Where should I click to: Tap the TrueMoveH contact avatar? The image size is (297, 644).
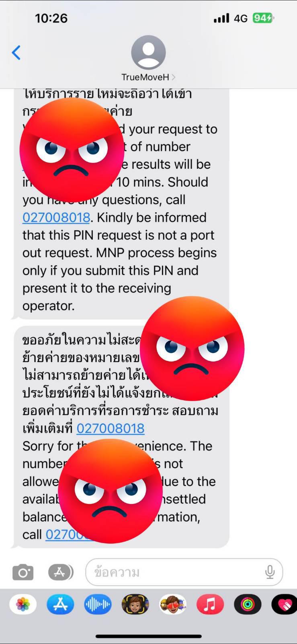[x=148, y=53]
